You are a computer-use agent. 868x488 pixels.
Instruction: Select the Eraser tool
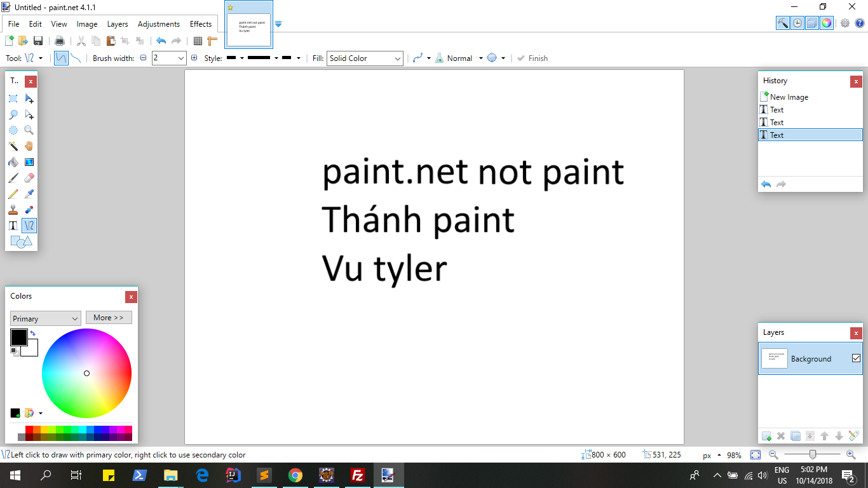tap(29, 178)
